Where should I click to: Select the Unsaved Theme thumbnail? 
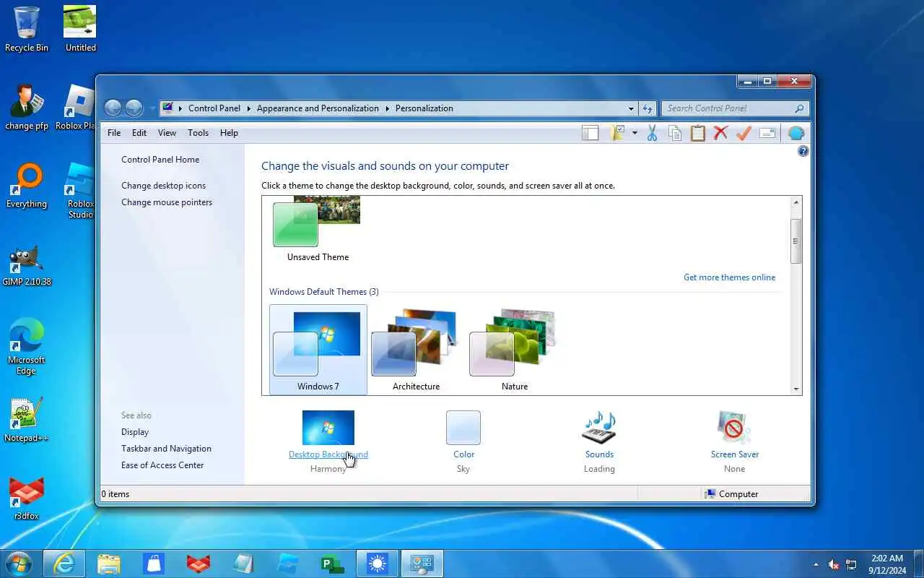[x=318, y=229]
